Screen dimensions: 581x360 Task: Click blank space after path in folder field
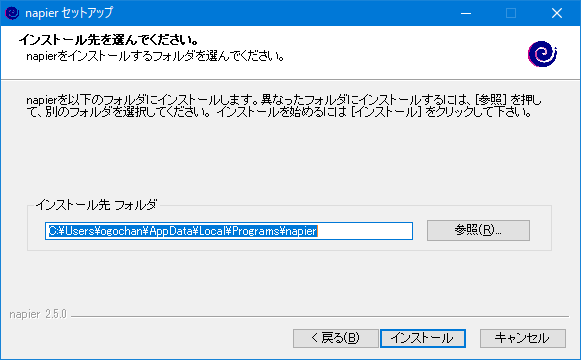pos(365,231)
